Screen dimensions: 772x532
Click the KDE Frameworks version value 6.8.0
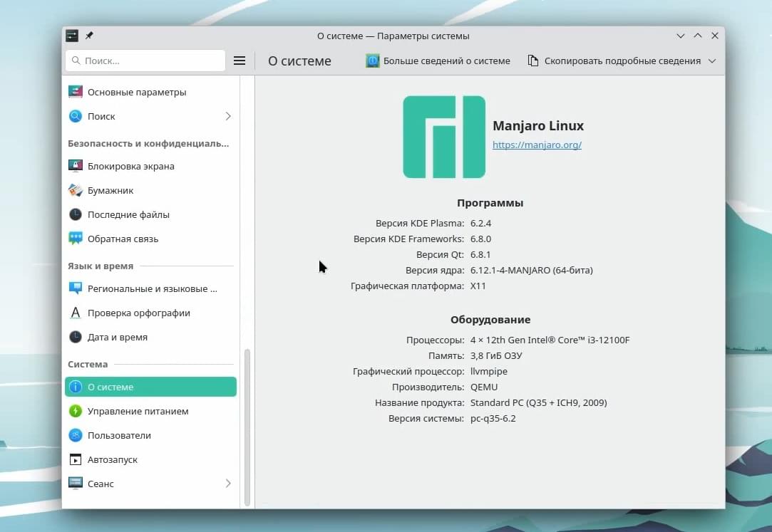480,239
